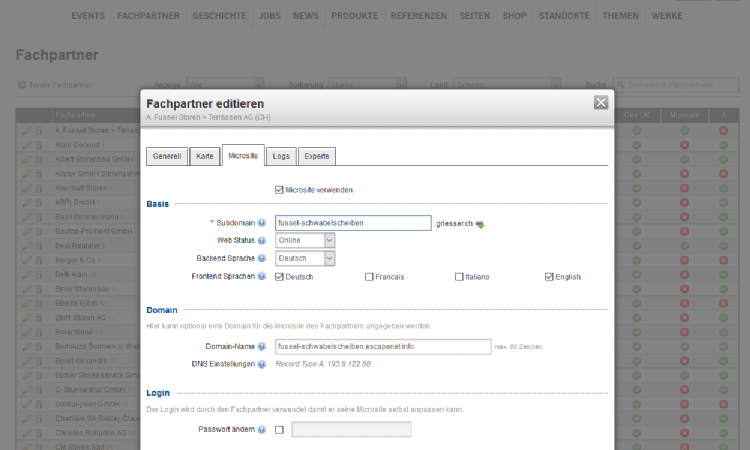The width and height of the screenshot is (750, 450).
Task: Show the help tooltip for Frontend Sprachen
Action: tap(261, 276)
